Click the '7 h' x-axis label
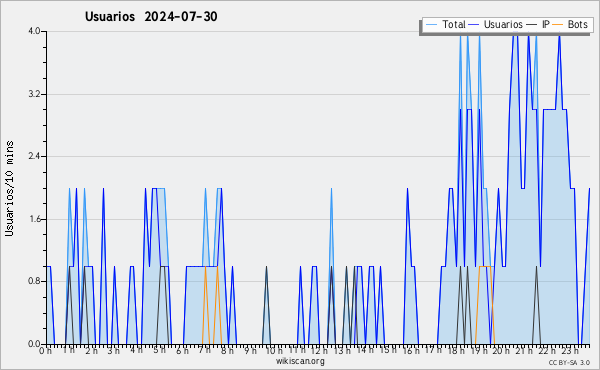The height and width of the screenshot is (370, 600). 204,350
